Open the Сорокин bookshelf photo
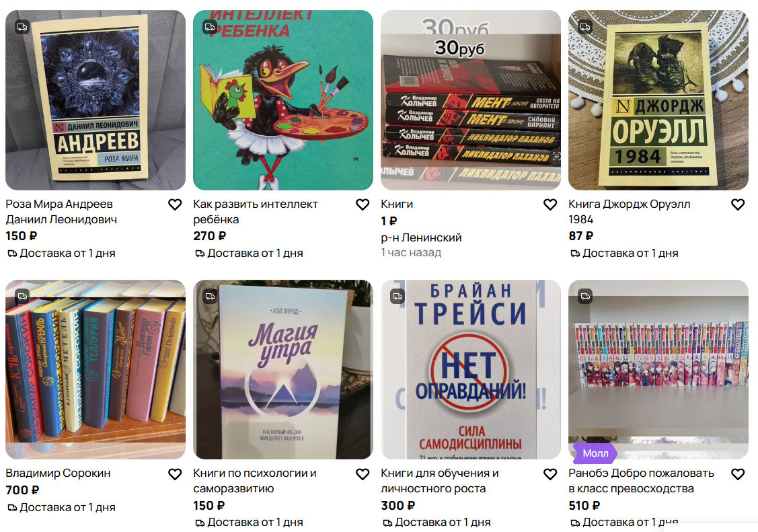 pyautogui.click(x=96, y=370)
